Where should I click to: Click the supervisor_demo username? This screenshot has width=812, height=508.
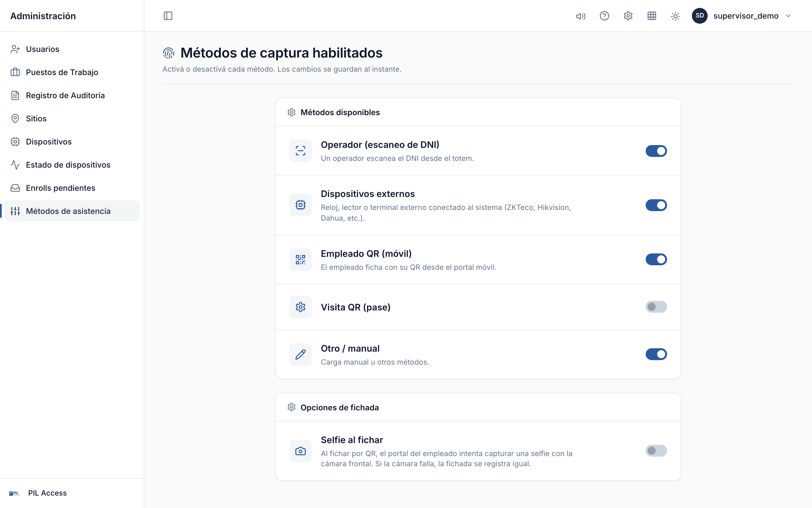pyautogui.click(x=745, y=16)
